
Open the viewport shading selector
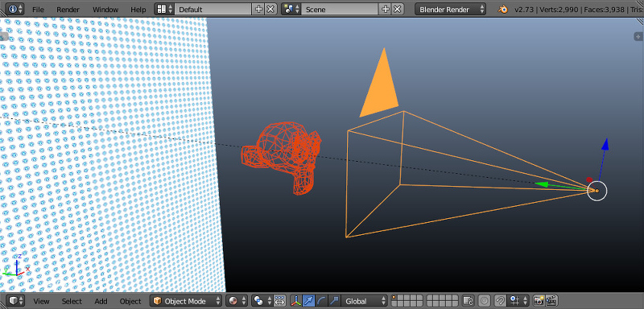point(237,301)
